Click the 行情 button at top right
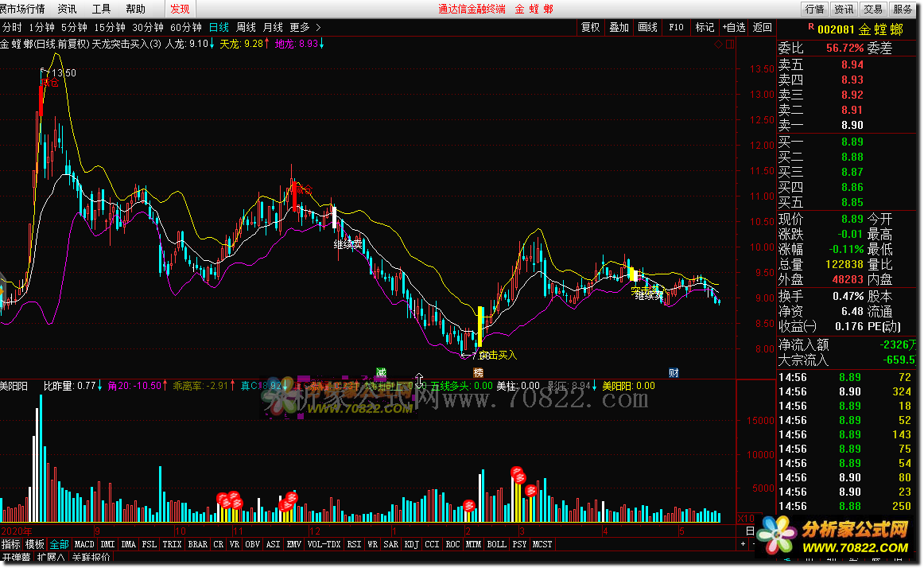 pos(814,9)
